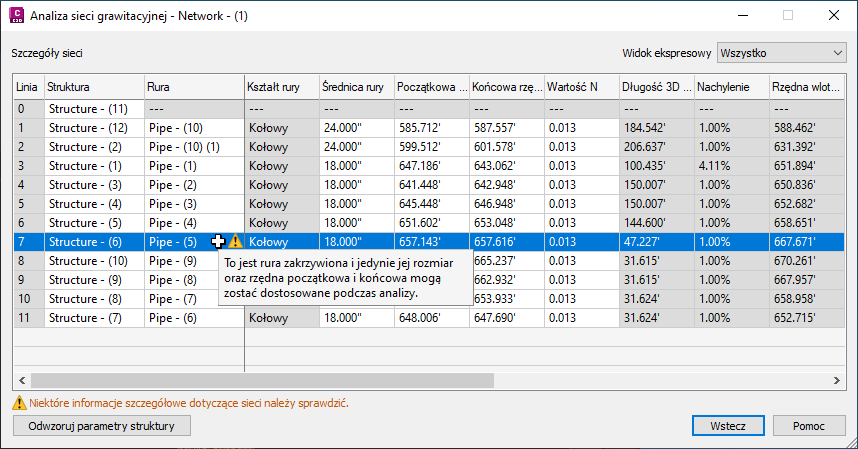Viewport: 858px width, 449px height.
Task: Select the Structure - (3) cell
Action: click(94, 185)
